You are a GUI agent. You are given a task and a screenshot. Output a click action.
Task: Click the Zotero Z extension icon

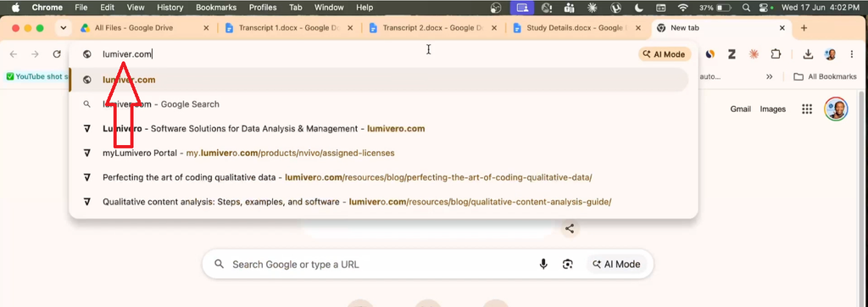(732, 53)
